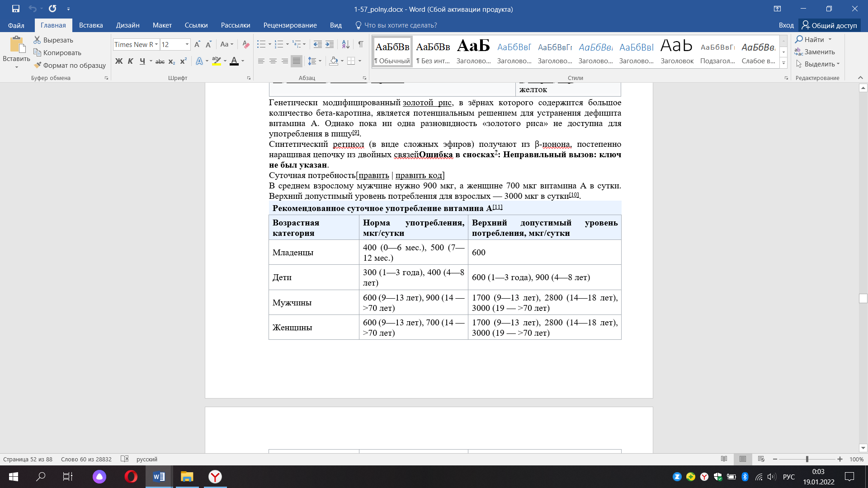Screen dimensions: 868x488
Task: Click the Вход sign-in link
Action: pyautogui.click(x=786, y=25)
